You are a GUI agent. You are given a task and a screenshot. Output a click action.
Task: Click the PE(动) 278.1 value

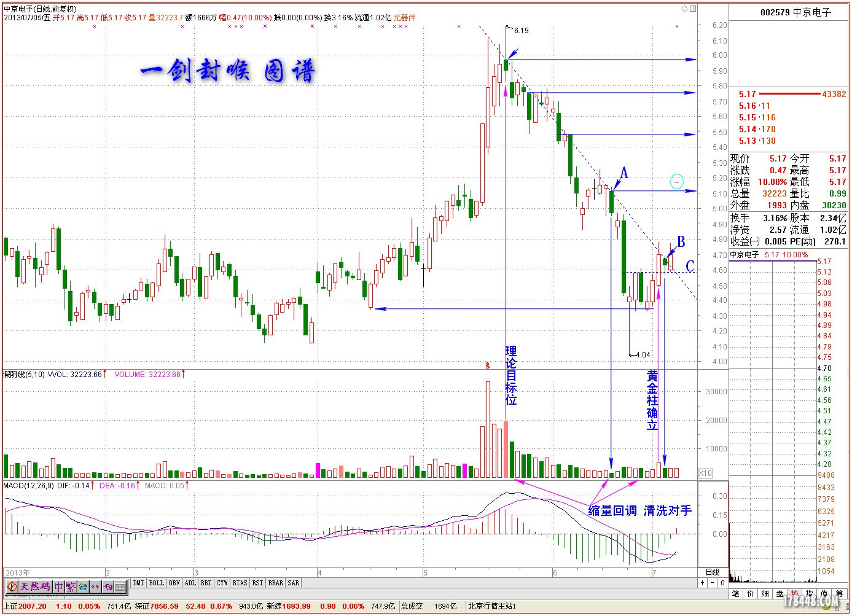pos(836,241)
